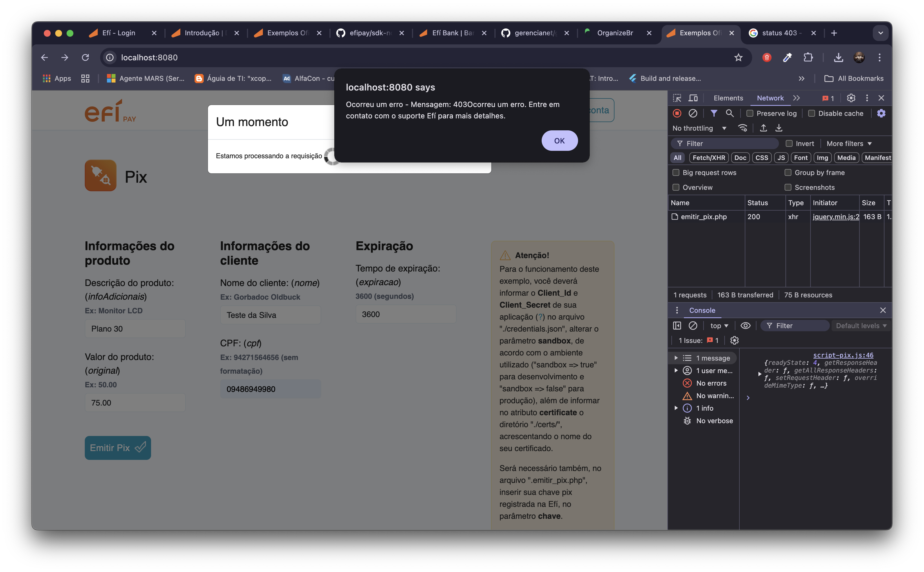Enable Big request rows
The height and width of the screenshot is (572, 924).
pyautogui.click(x=676, y=172)
